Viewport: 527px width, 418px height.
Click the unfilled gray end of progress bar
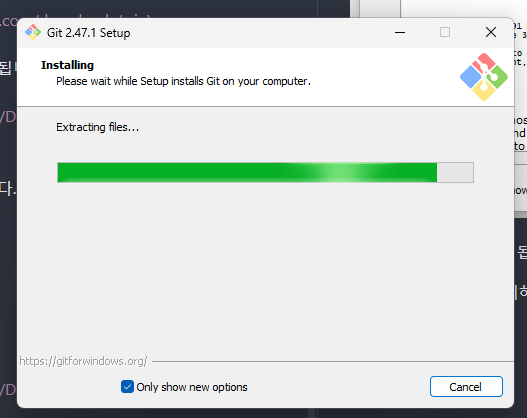455,172
